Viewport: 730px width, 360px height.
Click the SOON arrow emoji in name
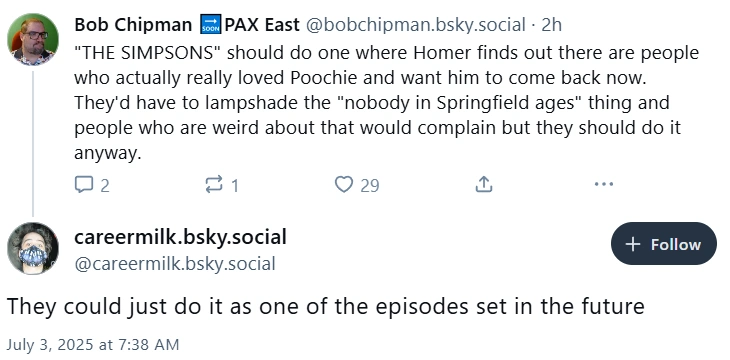[210, 25]
